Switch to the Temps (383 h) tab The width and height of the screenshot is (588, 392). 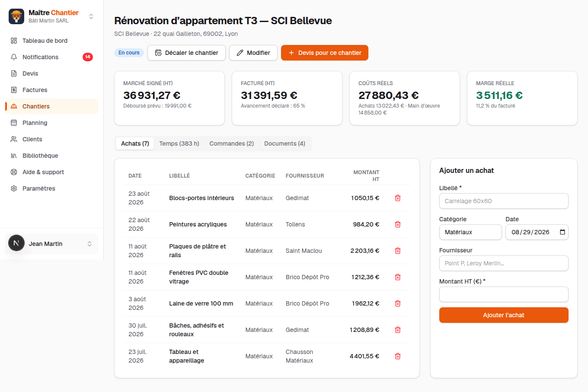(179, 143)
